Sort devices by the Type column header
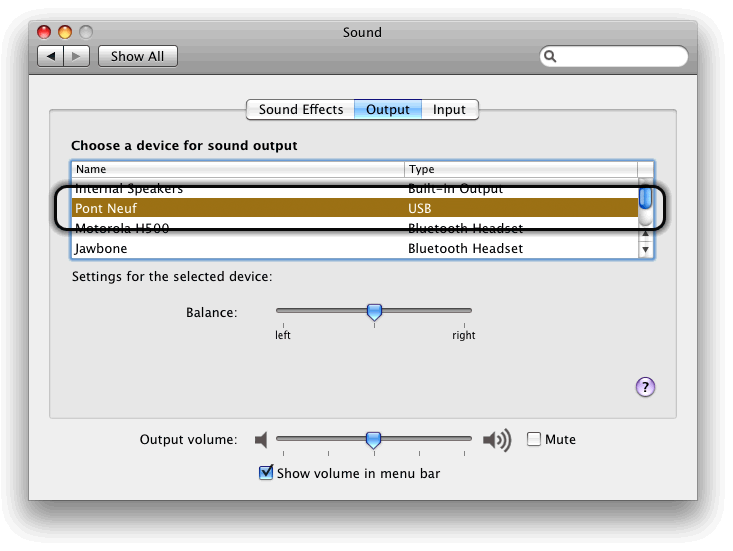 (x=520, y=170)
